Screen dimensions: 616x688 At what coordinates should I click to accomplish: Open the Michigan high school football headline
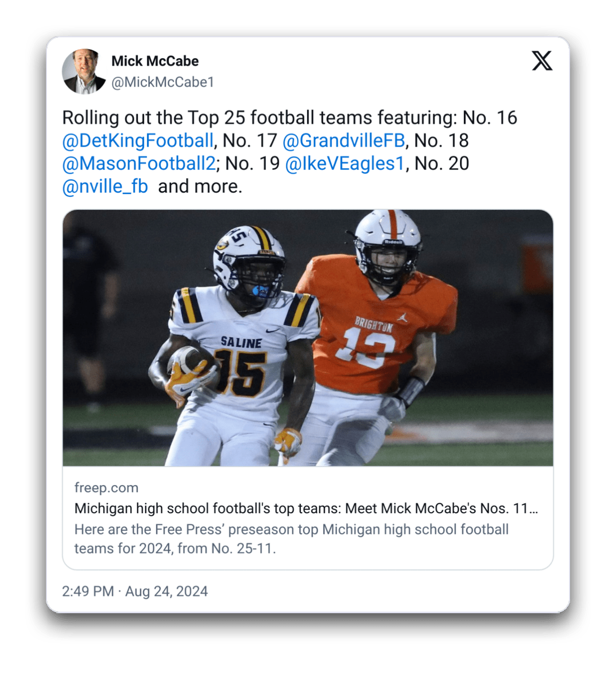click(306, 509)
